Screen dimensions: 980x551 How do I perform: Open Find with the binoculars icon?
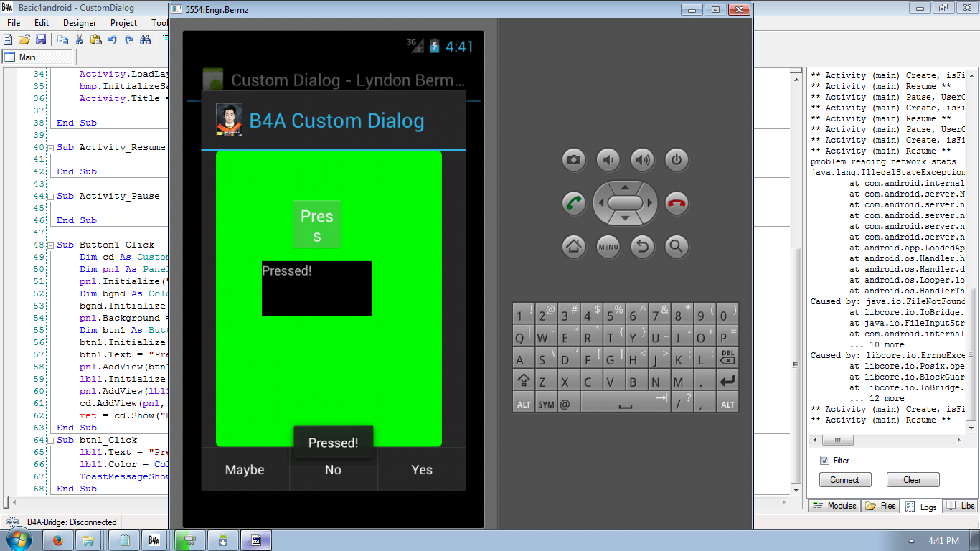(x=146, y=40)
